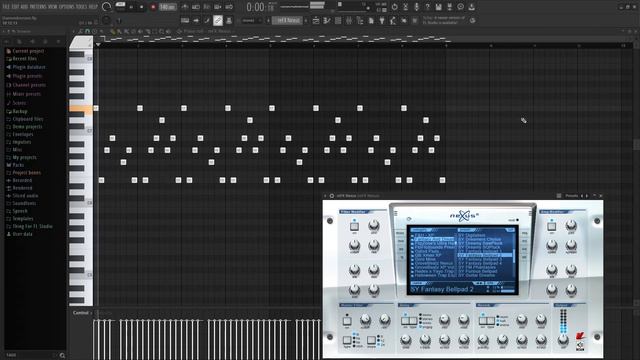Expand Plugin database folder
The image size is (640, 360).
[29, 67]
